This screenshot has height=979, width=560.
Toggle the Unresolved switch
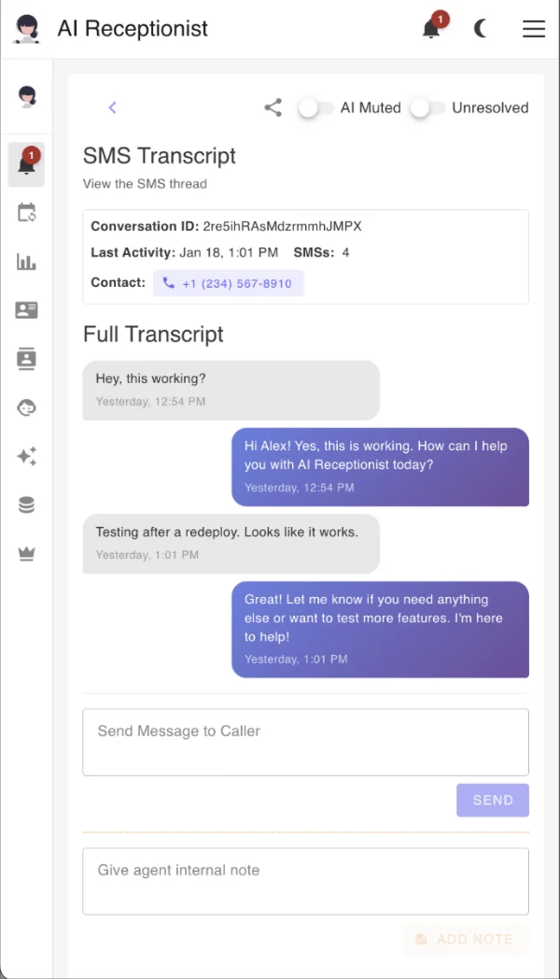(x=428, y=107)
